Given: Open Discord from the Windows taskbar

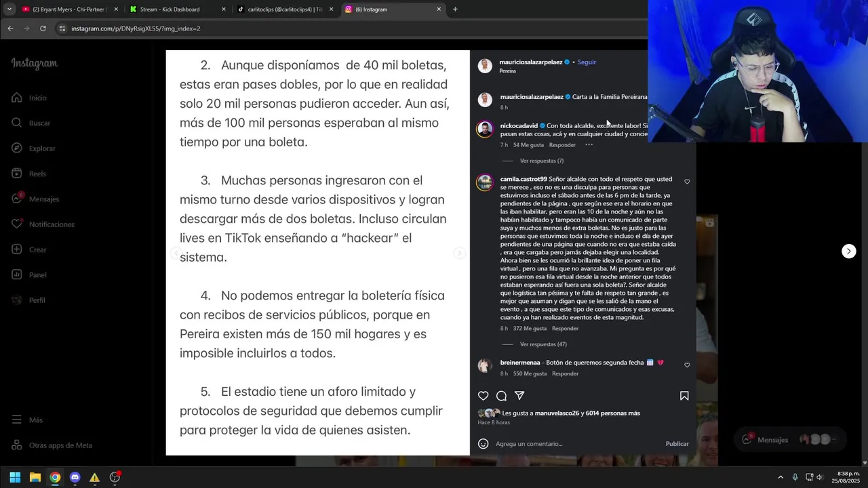Looking at the screenshot, I should point(75,477).
